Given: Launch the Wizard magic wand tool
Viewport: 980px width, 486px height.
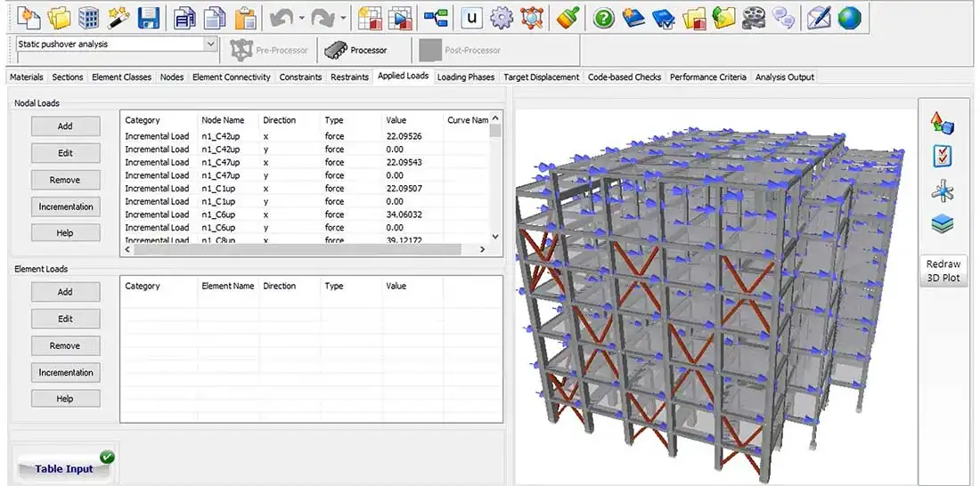Looking at the screenshot, I should (118, 18).
